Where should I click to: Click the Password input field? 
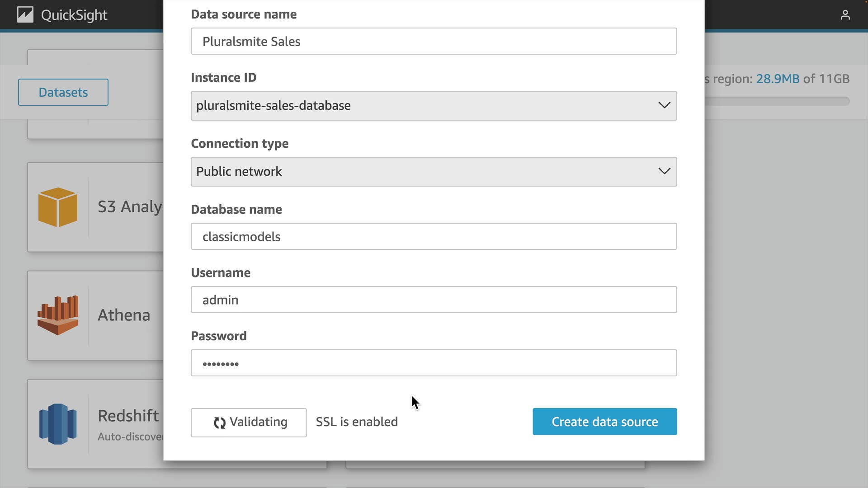click(x=434, y=363)
